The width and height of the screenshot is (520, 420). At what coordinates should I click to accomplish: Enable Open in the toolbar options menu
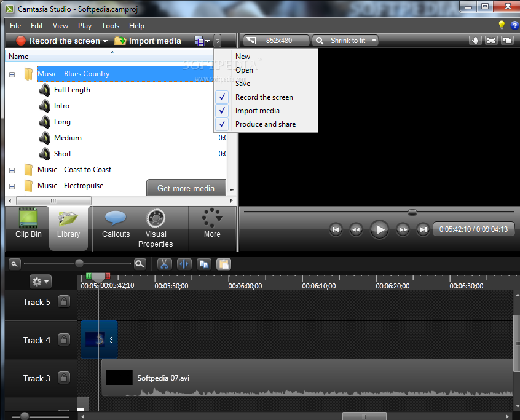[x=266, y=70]
